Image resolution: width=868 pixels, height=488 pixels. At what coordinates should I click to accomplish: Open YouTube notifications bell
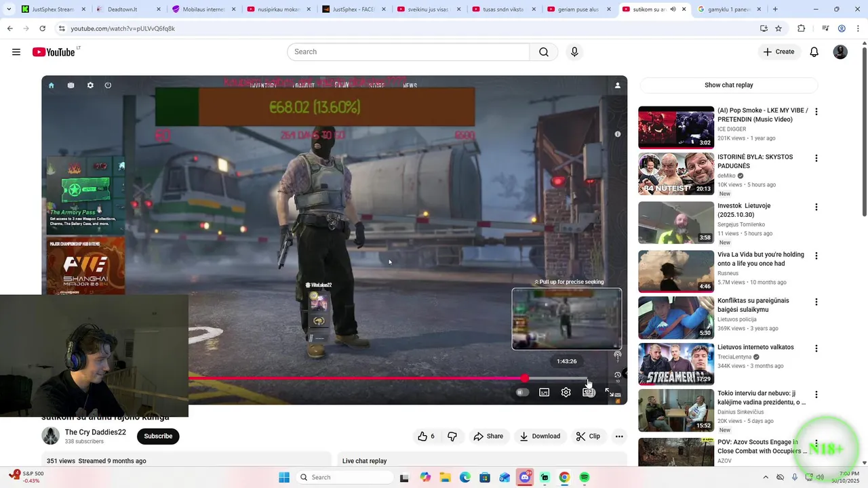[x=814, y=52]
